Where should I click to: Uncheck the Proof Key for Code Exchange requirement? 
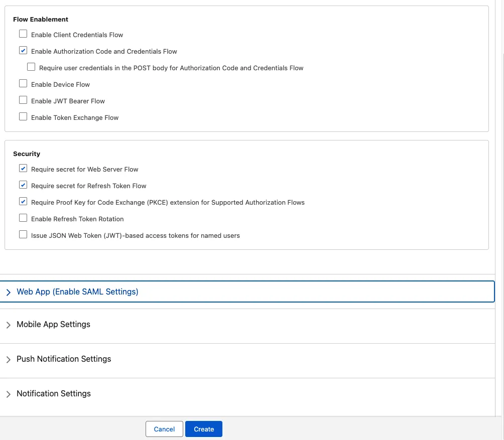tap(23, 201)
